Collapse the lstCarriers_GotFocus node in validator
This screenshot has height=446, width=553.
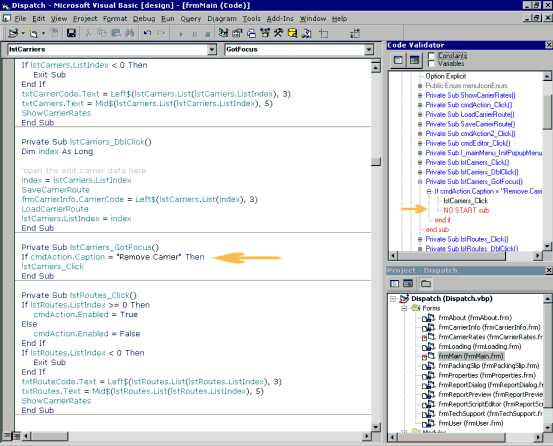pyautogui.click(x=420, y=182)
